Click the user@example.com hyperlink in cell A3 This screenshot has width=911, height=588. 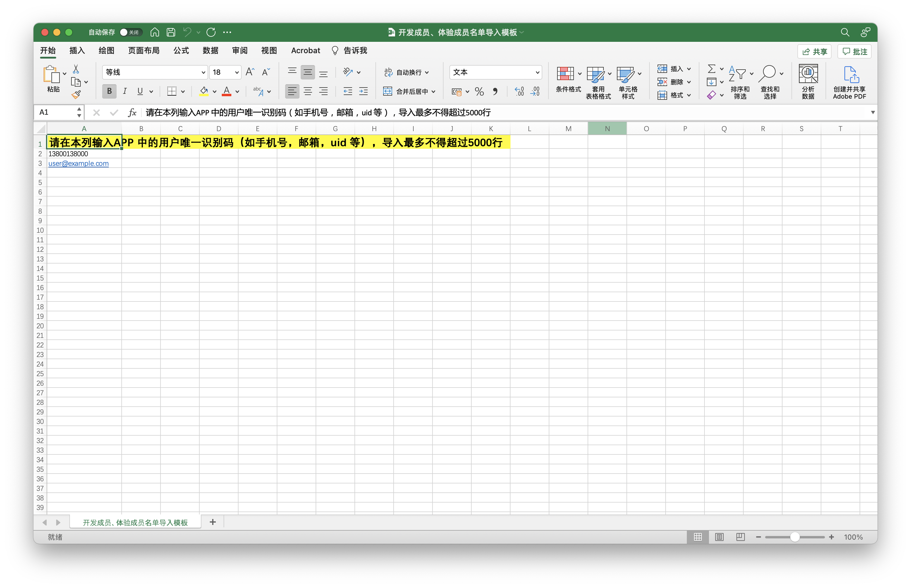point(78,163)
